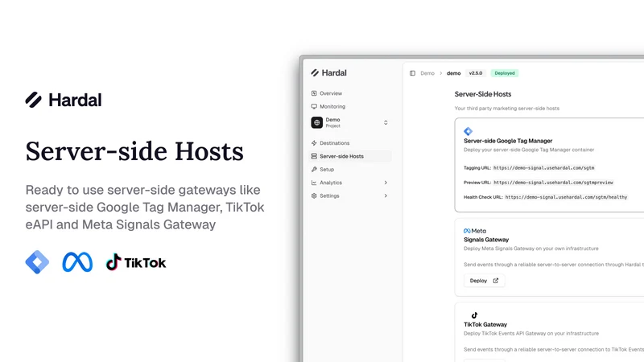Click 'Deploy TikTok Events API Gateway' description

[531, 333]
